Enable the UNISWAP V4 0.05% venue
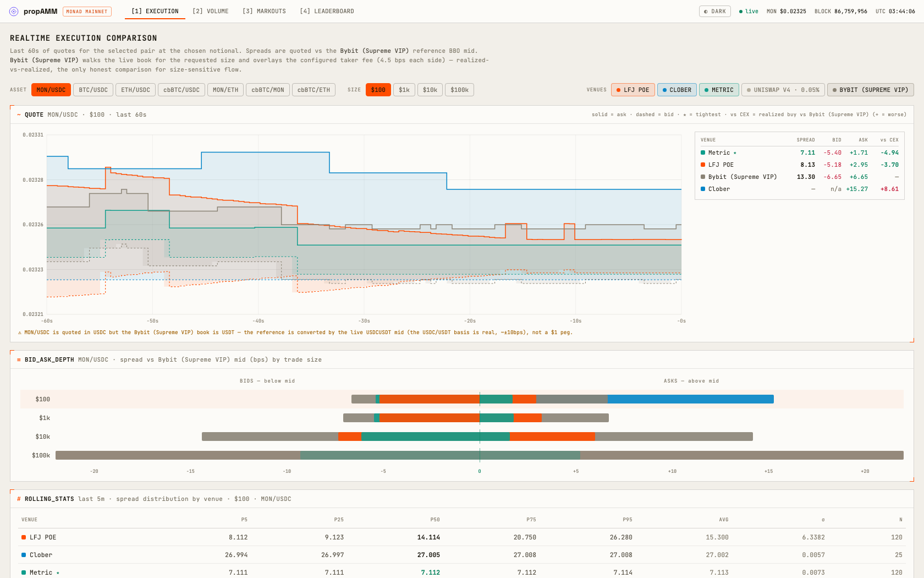Viewport: 924px width, 578px height. [783, 90]
